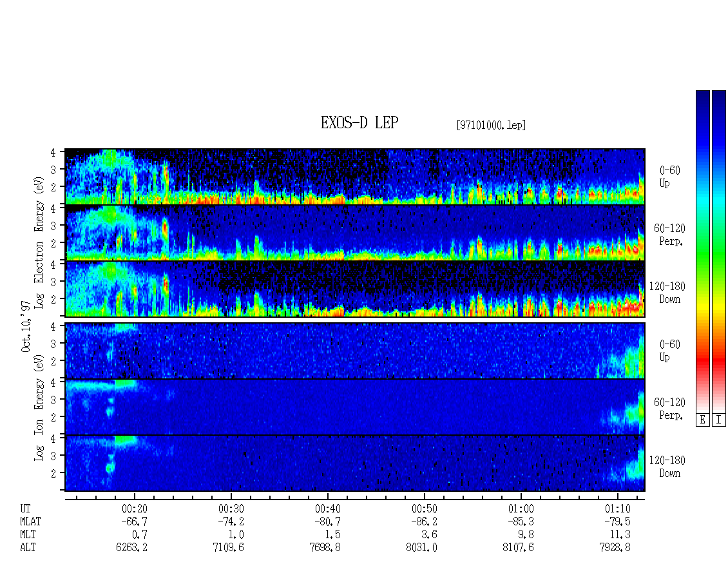Open the ion 120-180 Down spectrogram panel
The image size is (728, 564).
[x=355, y=463]
